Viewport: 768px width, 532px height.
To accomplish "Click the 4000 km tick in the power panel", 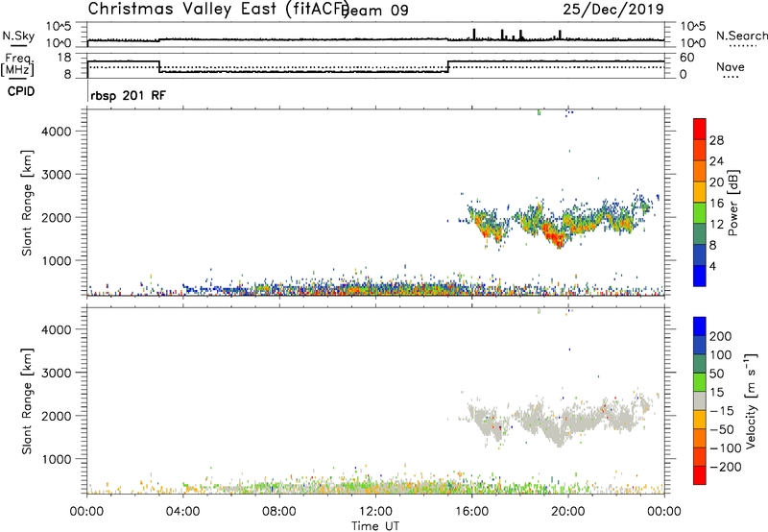I will [57, 132].
